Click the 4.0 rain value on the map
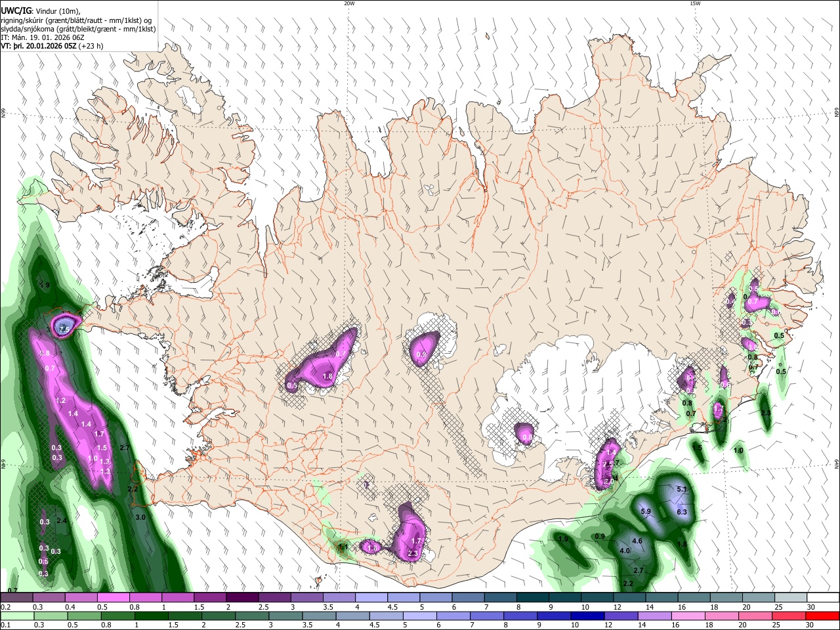The image size is (840, 630). click(x=625, y=551)
